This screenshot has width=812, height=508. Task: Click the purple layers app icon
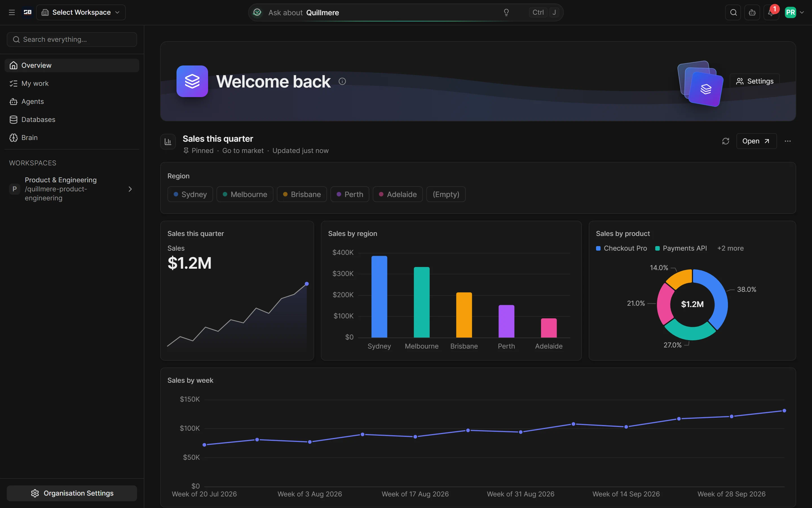pos(192,81)
